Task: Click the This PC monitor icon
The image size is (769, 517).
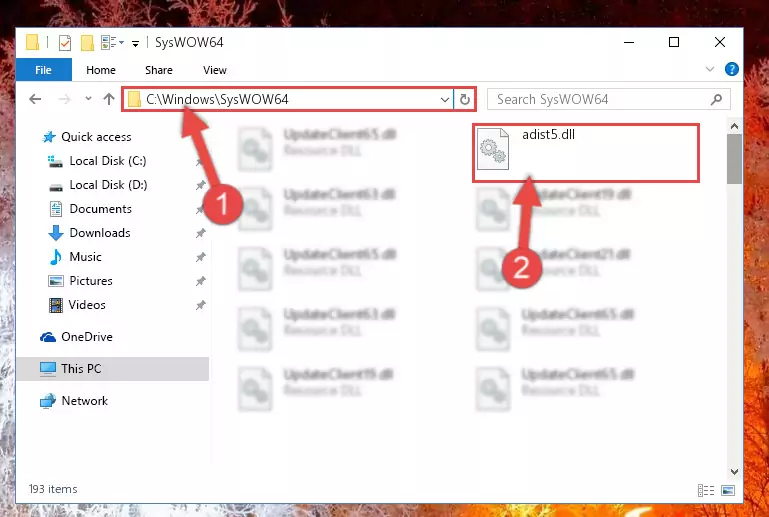Action: 48,369
